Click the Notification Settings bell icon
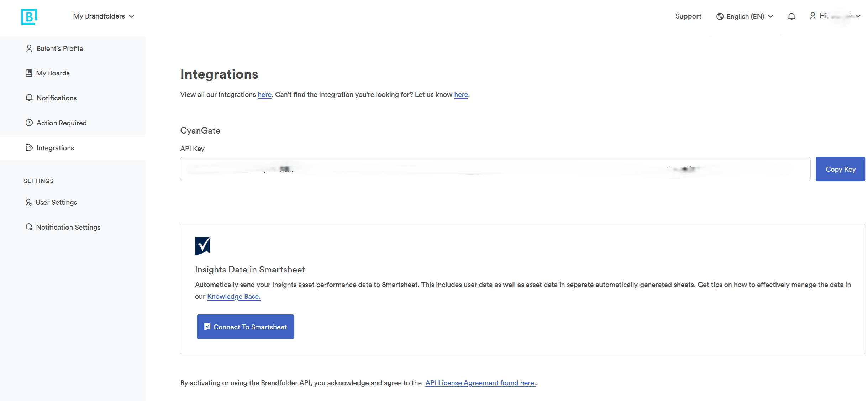The image size is (868, 401). [x=29, y=227]
